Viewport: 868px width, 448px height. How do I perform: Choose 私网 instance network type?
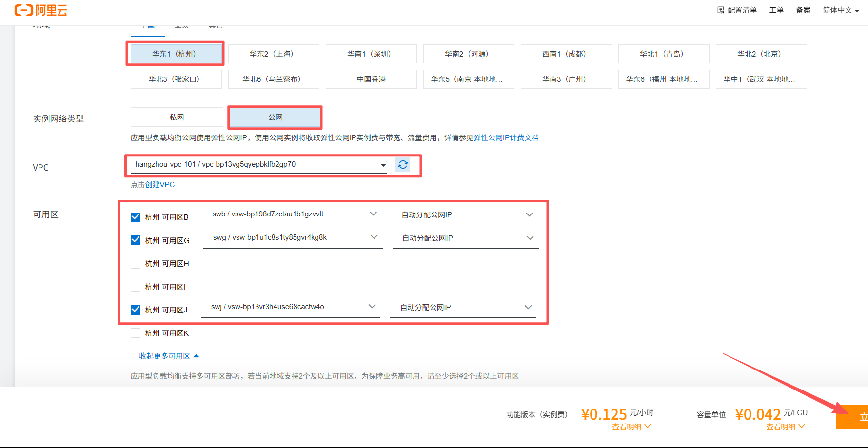click(177, 117)
